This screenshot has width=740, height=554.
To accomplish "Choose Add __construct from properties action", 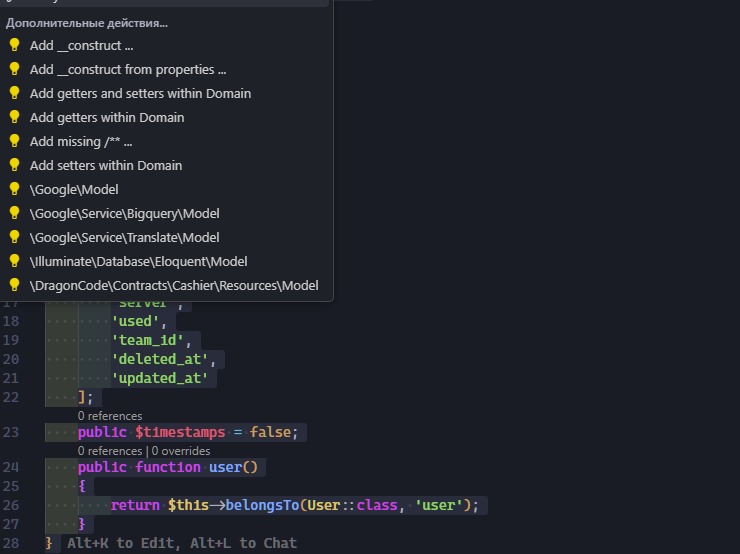I will pos(127,69).
